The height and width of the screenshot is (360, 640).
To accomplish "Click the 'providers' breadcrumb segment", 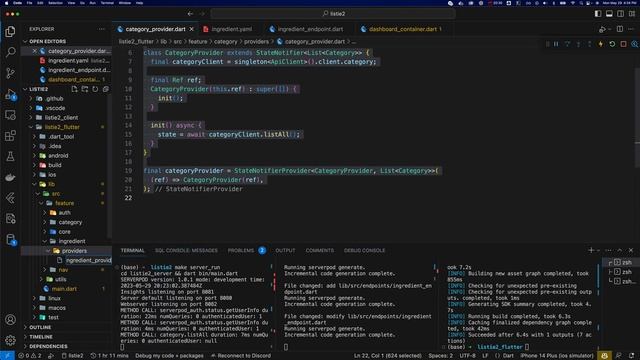I will pos(256,41).
